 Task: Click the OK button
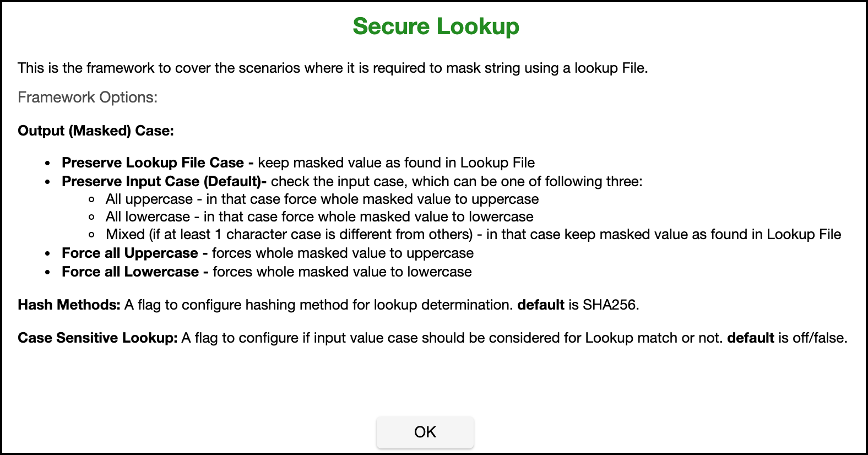tap(425, 432)
